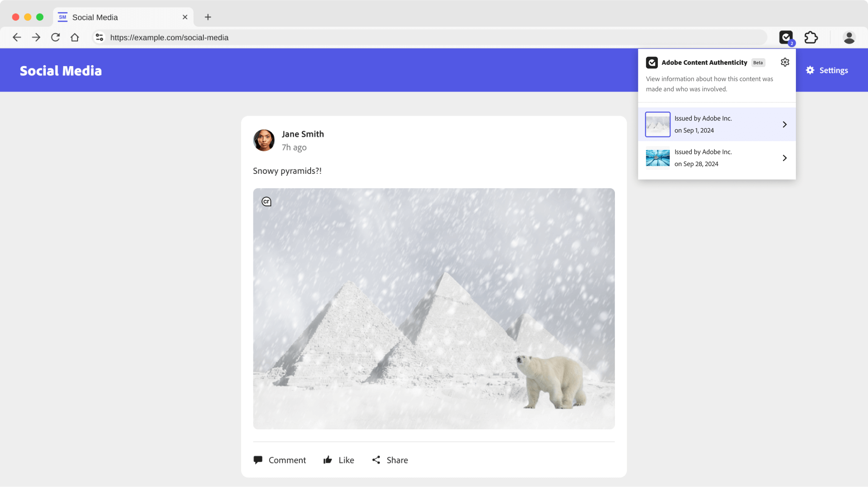Select the snowy pyramids thumbnail in the panel
868x487 pixels.
657,124
